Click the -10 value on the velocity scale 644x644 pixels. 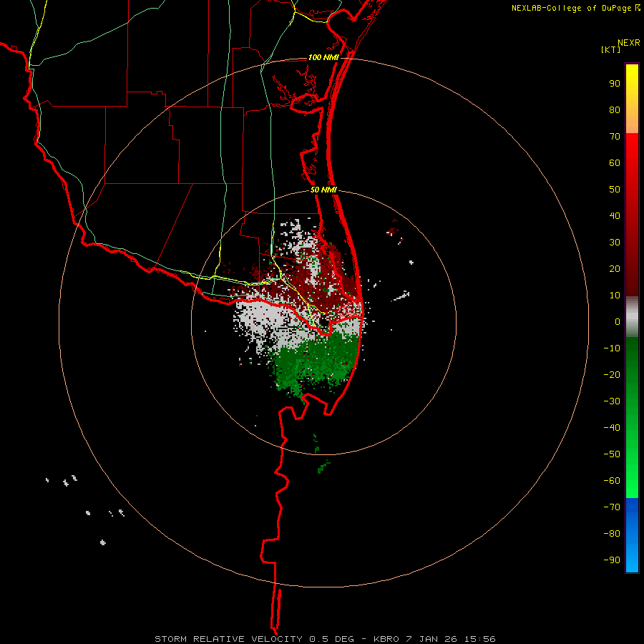click(x=612, y=348)
